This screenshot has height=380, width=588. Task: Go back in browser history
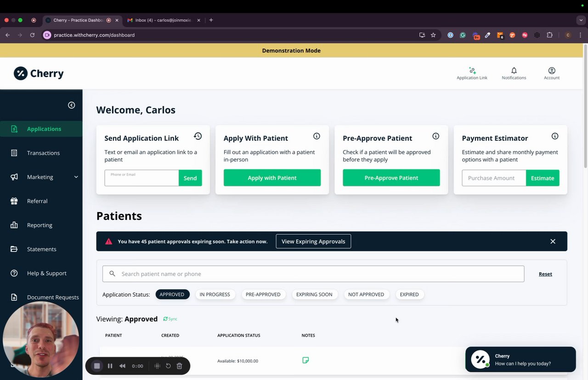(7, 35)
